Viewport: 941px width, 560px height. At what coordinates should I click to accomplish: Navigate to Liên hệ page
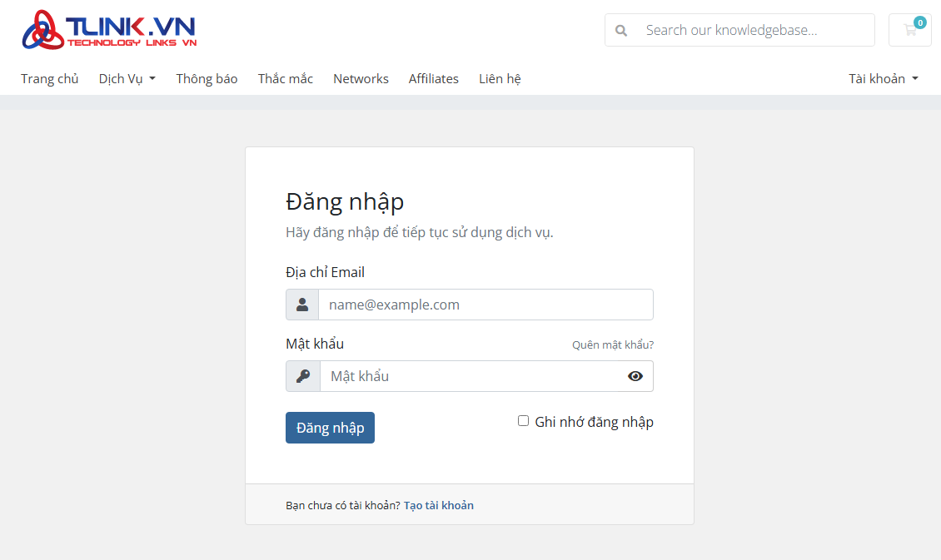500,79
